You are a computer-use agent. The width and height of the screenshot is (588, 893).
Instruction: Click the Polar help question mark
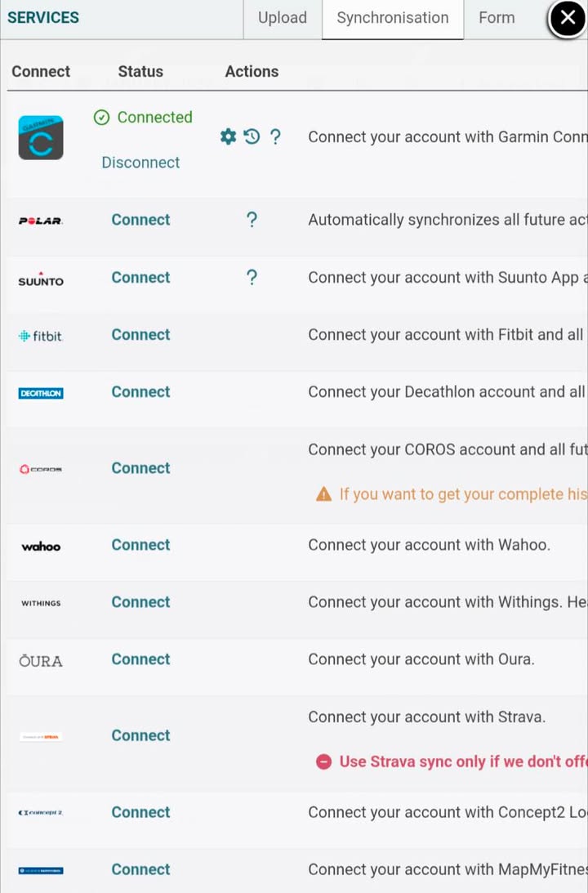coord(252,220)
